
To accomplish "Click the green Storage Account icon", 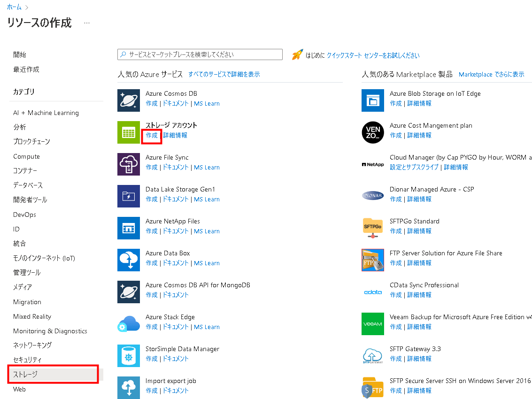I will [x=129, y=132].
